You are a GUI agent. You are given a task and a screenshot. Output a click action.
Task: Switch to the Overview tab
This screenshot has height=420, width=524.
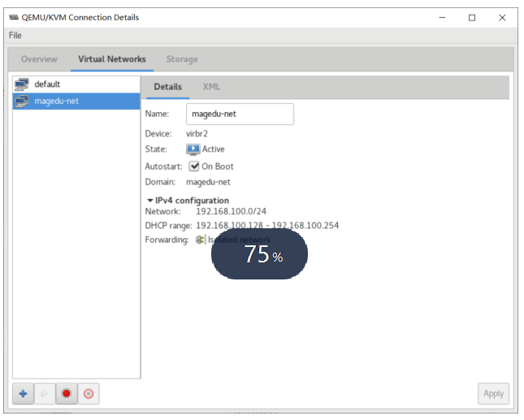39,59
